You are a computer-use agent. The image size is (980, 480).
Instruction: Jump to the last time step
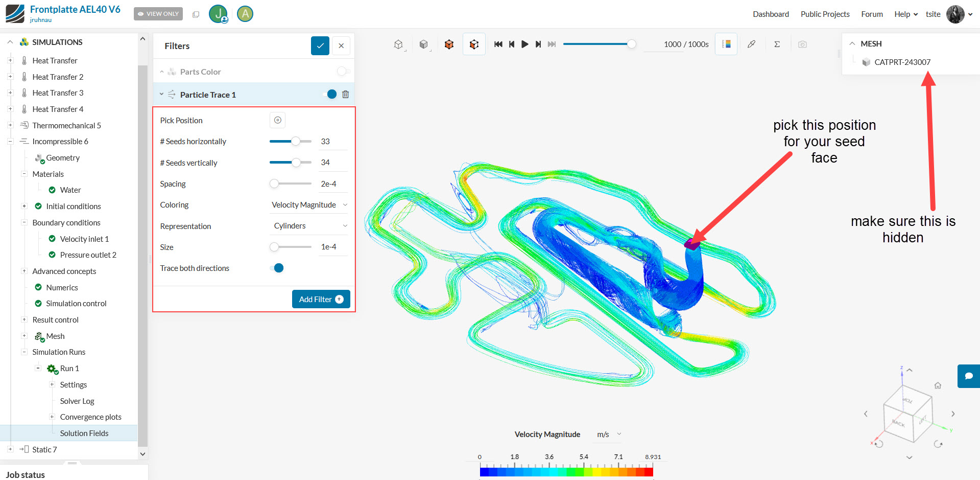tap(552, 44)
